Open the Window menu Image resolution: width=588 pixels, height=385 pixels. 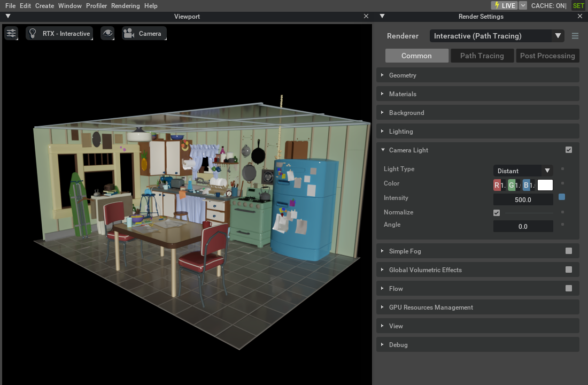[x=69, y=6]
